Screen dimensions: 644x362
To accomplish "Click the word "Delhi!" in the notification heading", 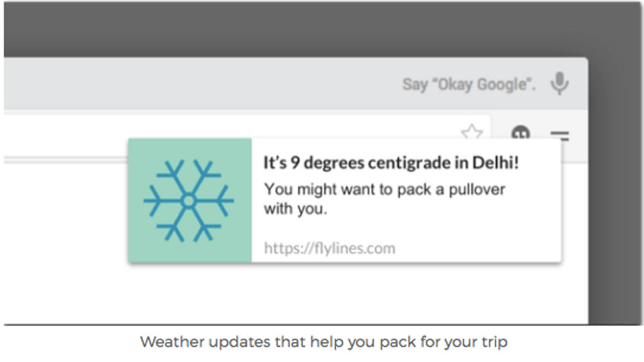I will [495, 163].
